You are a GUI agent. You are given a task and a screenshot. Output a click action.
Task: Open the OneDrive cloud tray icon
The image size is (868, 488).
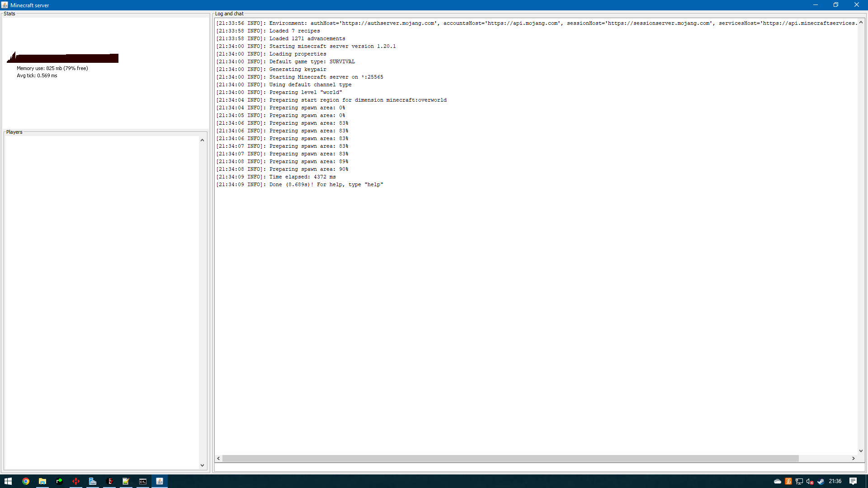[777, 481]
